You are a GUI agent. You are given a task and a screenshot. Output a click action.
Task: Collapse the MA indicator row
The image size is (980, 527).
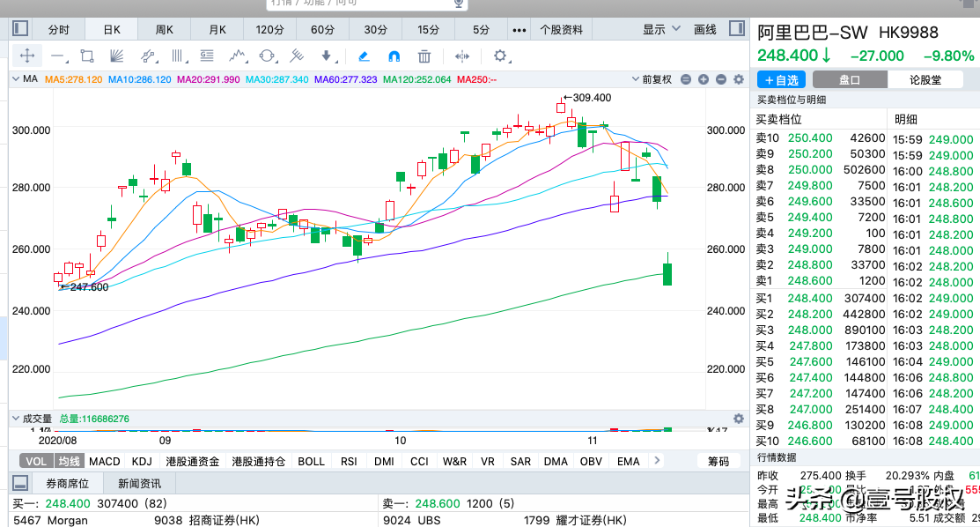click(x=18, y=79)
